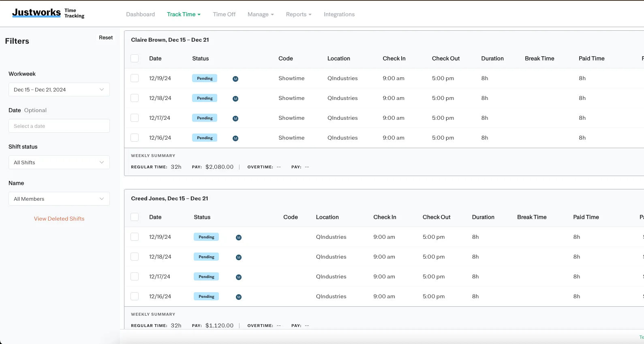This screenshot has width=644, height=344.
Task: Expand the Reports navigation menu
Action: [299, 14]
